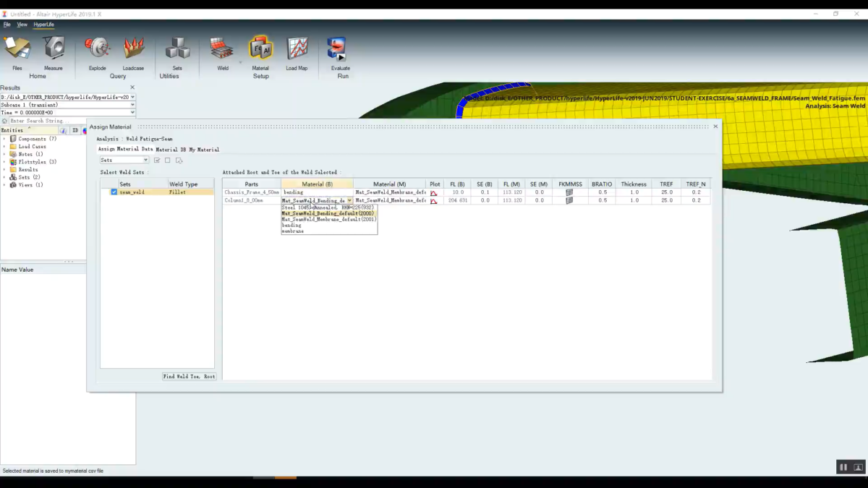Expand the Views (1) tree node
This screenshot has height=488, width=868.
tap(4, 185)
